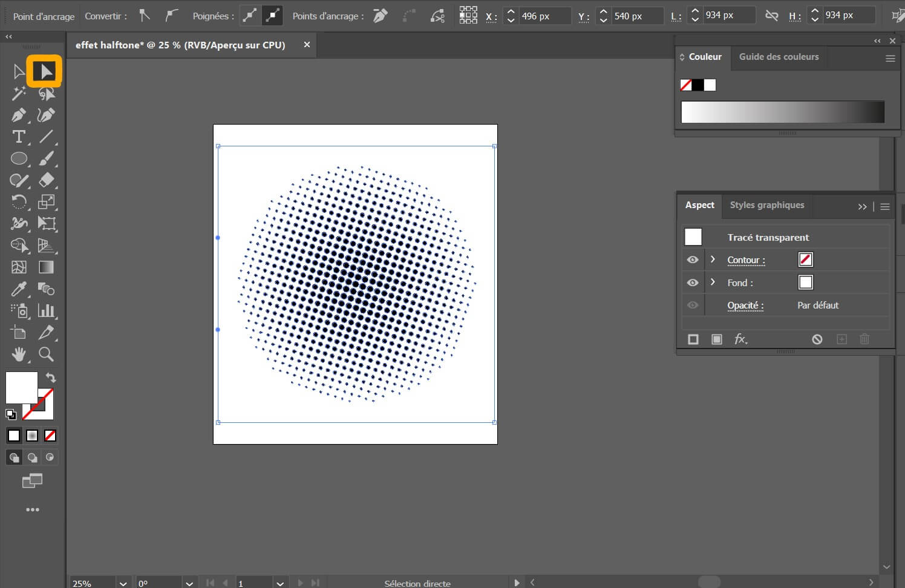905x588 pixels.
Task: Enable Draw Inside mode
Action: [x=50, y=457]
